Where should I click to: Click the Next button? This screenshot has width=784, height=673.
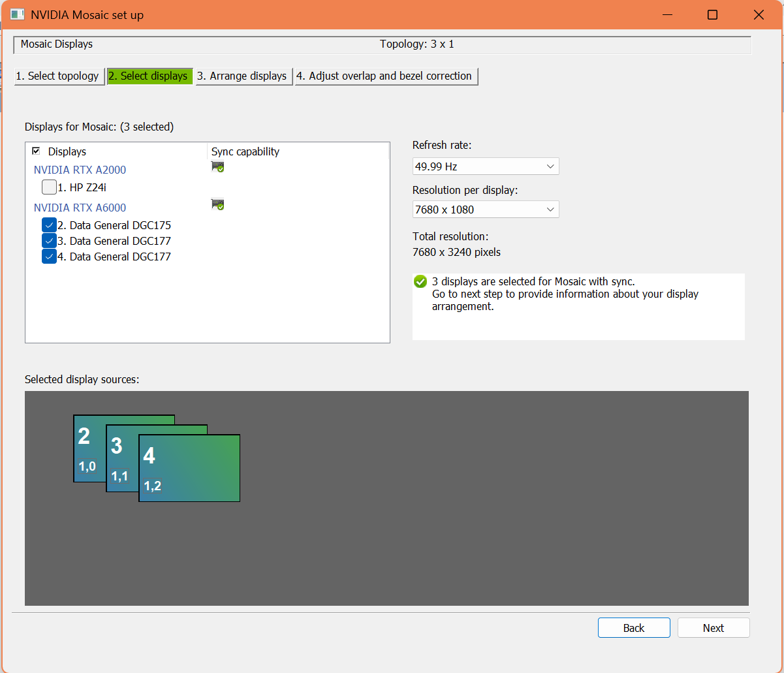click(x=713, y=628)
